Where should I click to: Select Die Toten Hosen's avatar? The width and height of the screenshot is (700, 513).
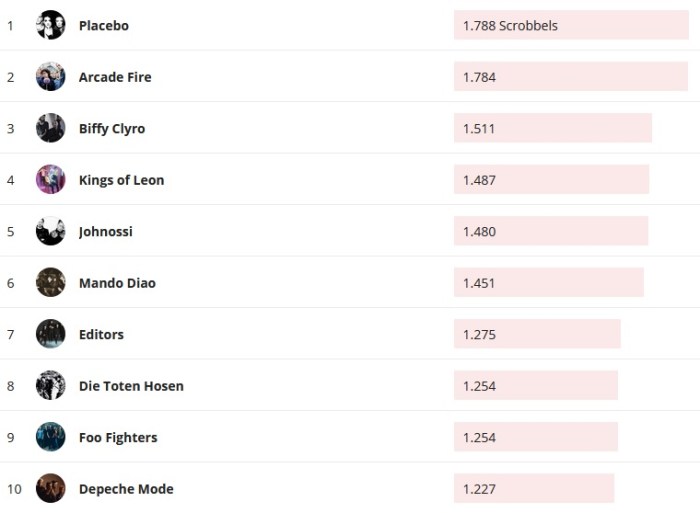tap(50, 386)
